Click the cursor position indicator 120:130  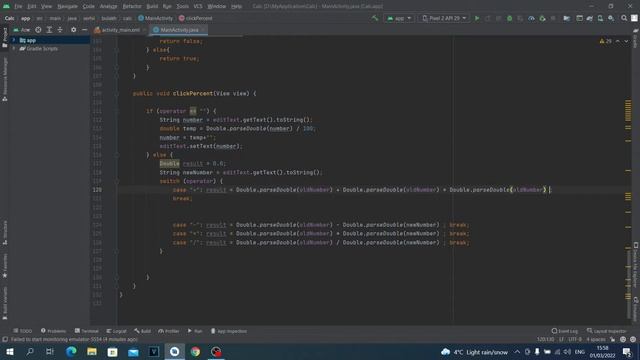[545, 340]
